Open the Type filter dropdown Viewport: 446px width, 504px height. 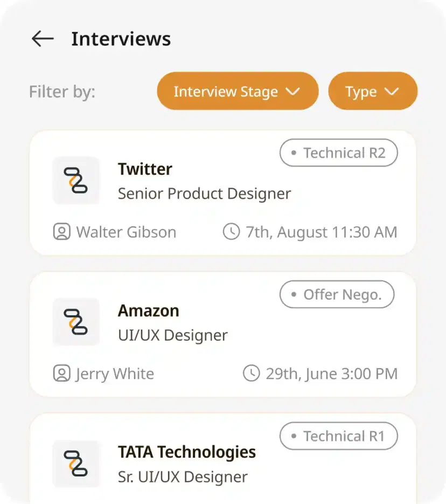[373, 91]
